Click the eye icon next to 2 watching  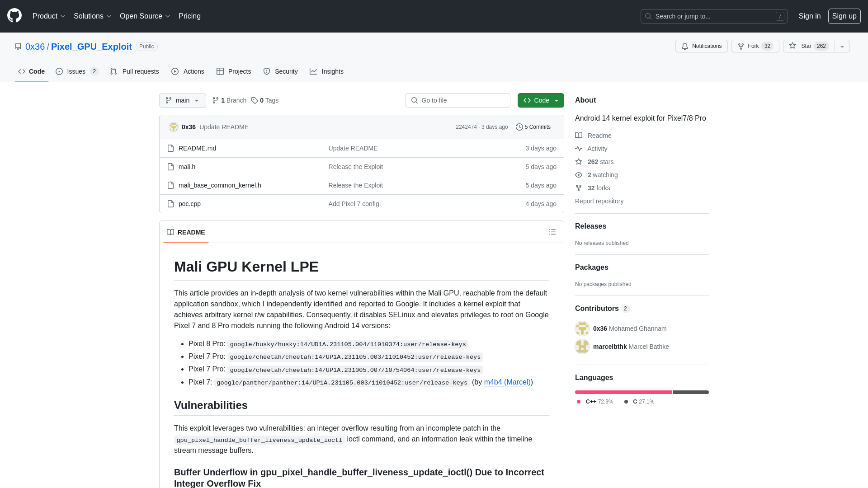pos(579,175)
